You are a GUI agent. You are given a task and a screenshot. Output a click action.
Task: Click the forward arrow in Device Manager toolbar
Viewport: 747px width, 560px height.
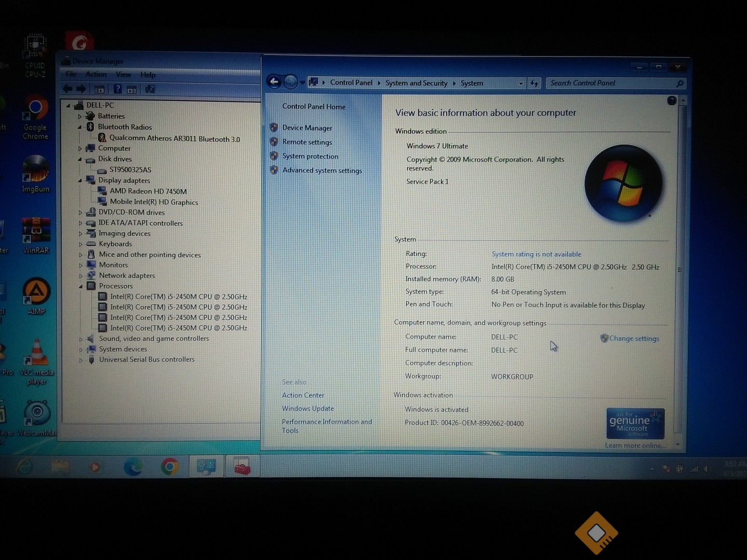click(x=81, y=89)
